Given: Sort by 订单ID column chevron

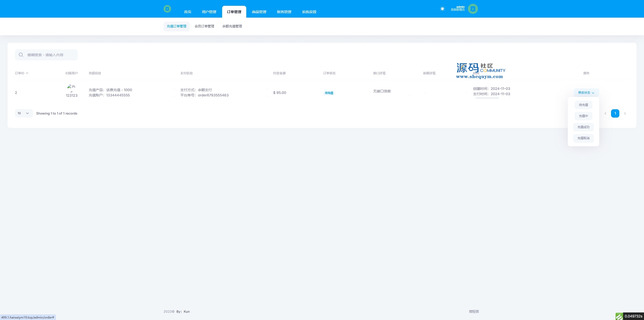Looking at the screenshot, I should [x=27, y=73].
